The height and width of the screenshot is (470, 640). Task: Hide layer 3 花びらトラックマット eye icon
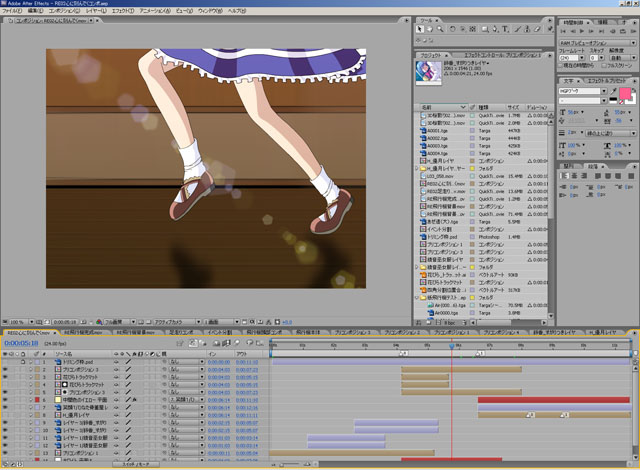(5, 377)
